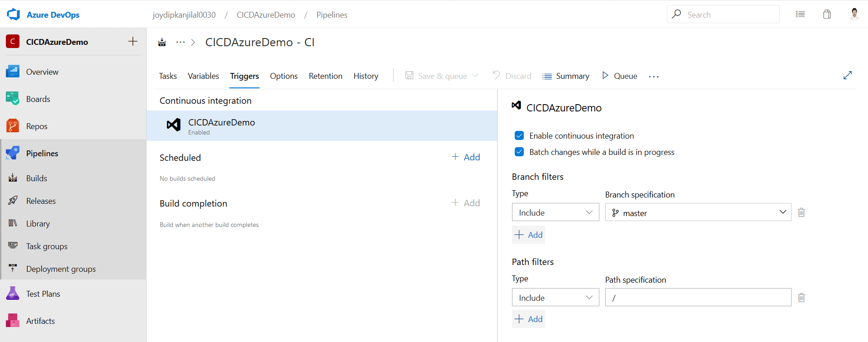This screenshot has width=868, height=342.
Task: Open Test Plans flask icon
Action: (13, 294)
